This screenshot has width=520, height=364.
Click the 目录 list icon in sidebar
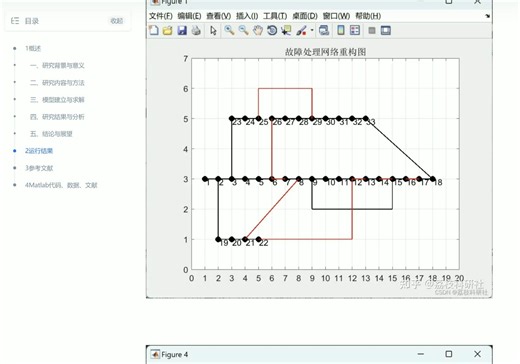point(15,21)
